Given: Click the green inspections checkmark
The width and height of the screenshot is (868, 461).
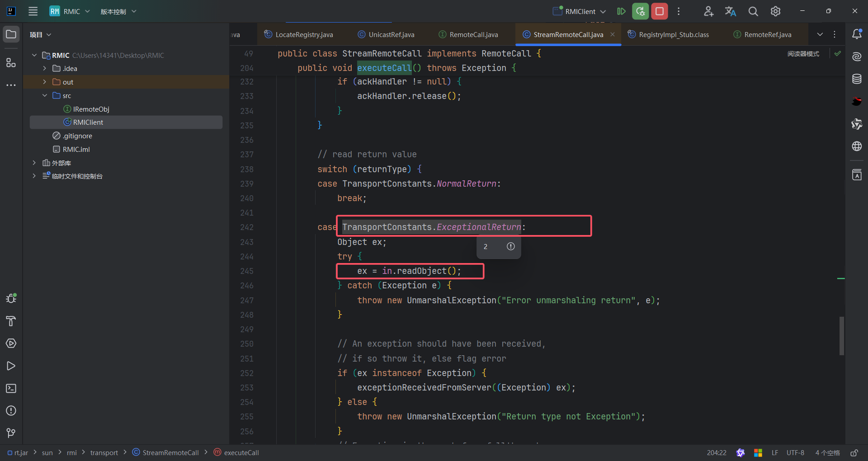Looking at the screenshot, I should point(838,53).
